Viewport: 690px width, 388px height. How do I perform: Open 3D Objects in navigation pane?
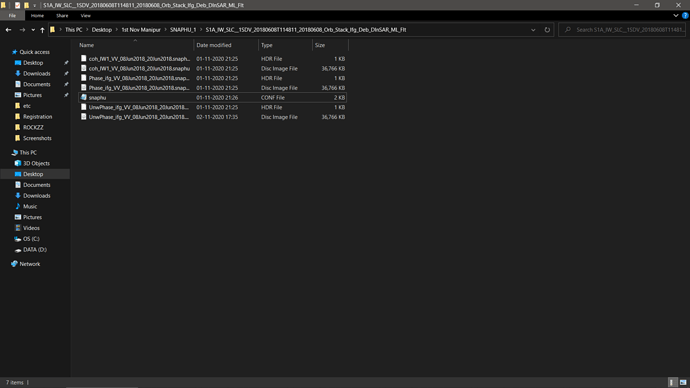pyautogui.click(x=36, y=163)
